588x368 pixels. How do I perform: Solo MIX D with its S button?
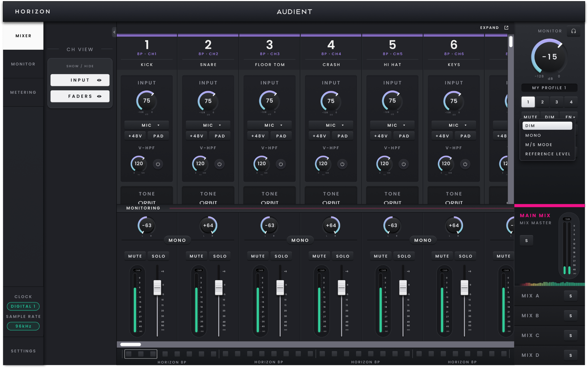pyautogui.click(x=570, y=355)
